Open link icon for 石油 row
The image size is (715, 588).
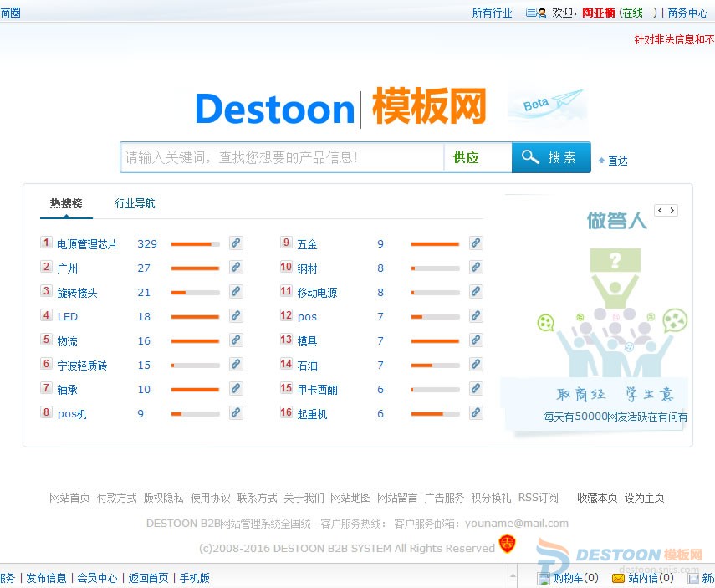476,365
